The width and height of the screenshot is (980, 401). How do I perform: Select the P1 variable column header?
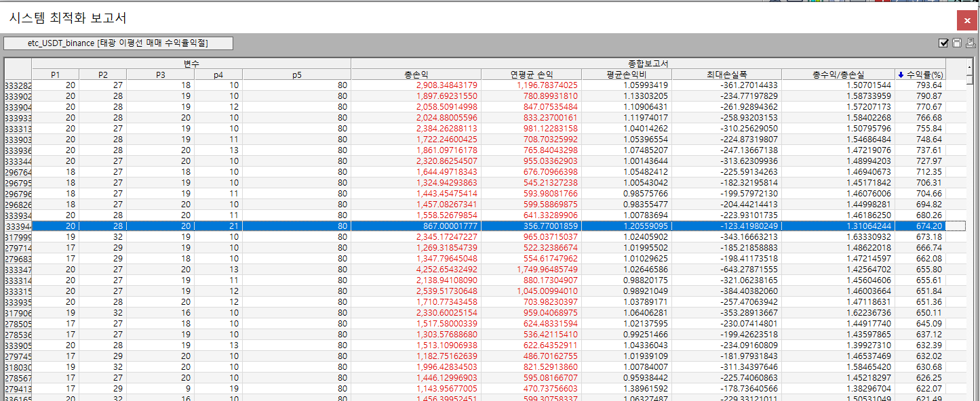[x=55, y=75]
